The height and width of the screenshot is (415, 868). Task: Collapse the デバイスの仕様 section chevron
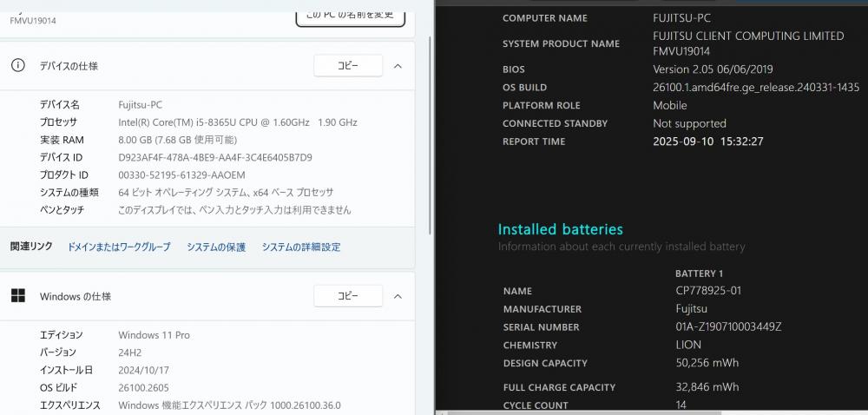(x=398, y=66)
